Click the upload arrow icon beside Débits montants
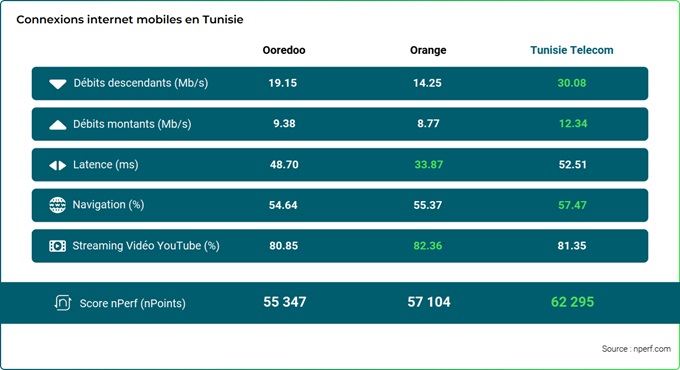Viewport: 680px width, 370px height. coord(58,125)
